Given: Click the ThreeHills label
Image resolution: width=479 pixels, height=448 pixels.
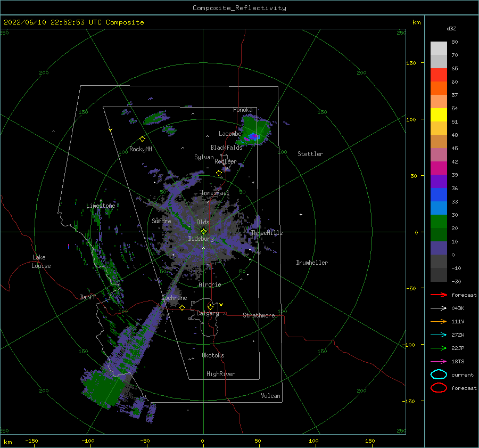Looking at the screenshot, I should pyautogui.click(x=267, y=233).
